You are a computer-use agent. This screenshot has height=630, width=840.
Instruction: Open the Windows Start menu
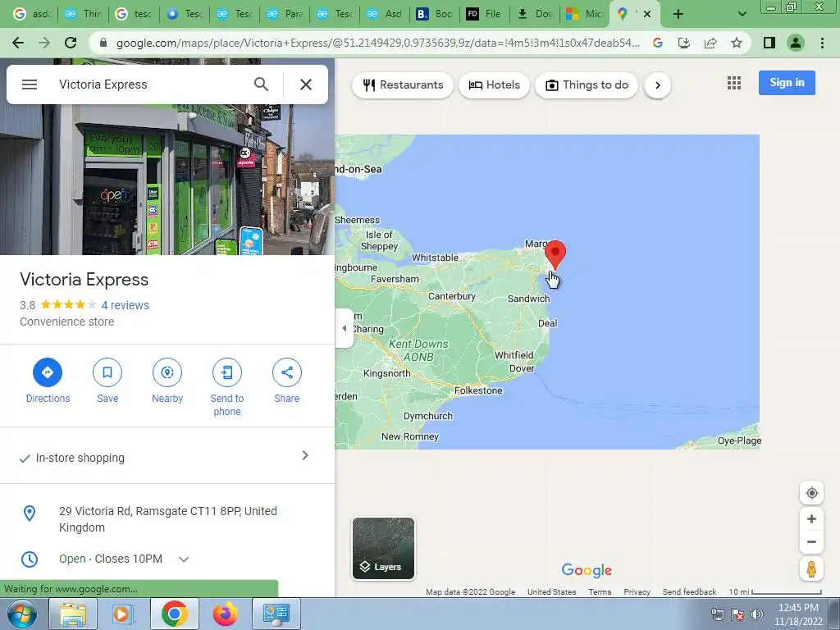click(21, 614)
